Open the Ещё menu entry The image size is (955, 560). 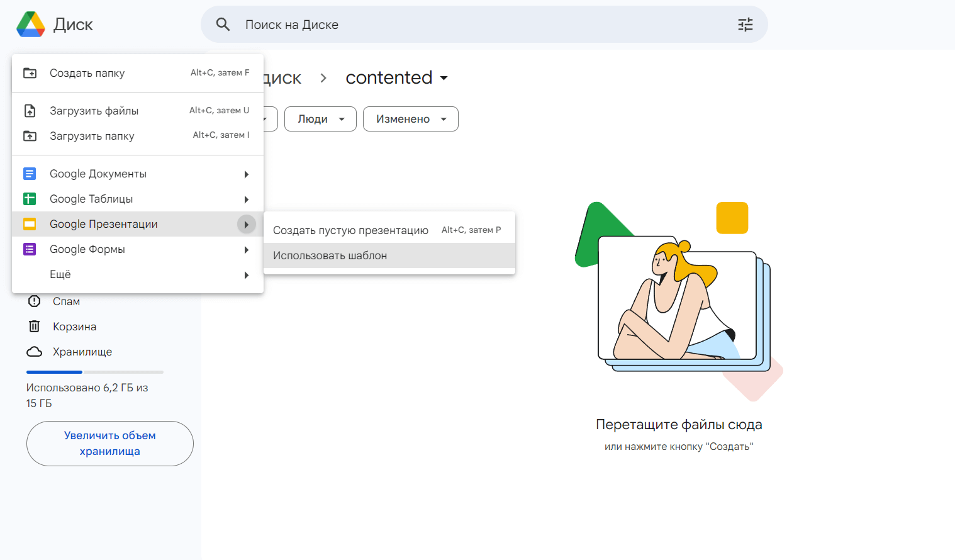(x=138, y=274)
